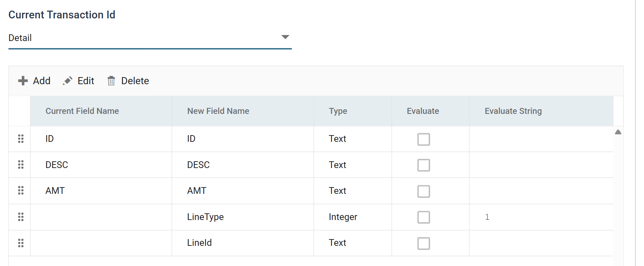Click the Edit pencil icon
Image resolution: width=644 pixels, height=266 pixels.
pos(68,81)
